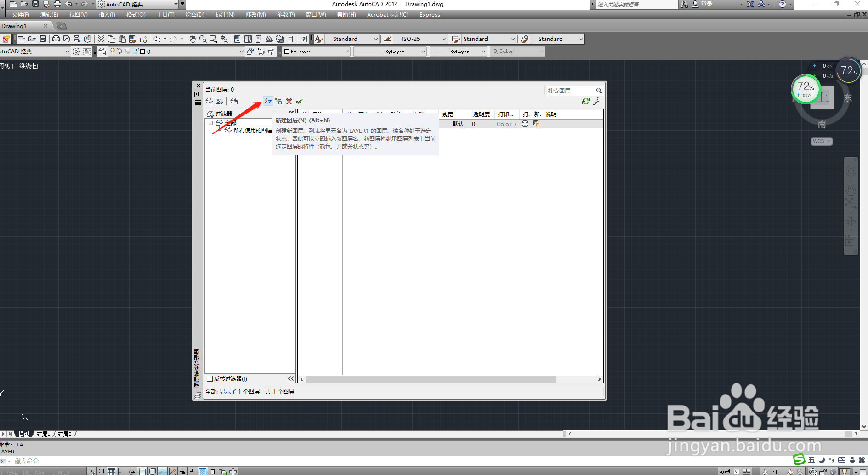
Task: Switch to the 布局1 layout tab
Action: 43,434
